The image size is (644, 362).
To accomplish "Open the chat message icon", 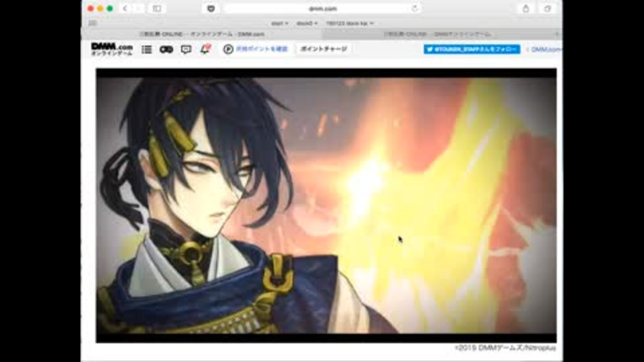I will (x=186, y=49).
